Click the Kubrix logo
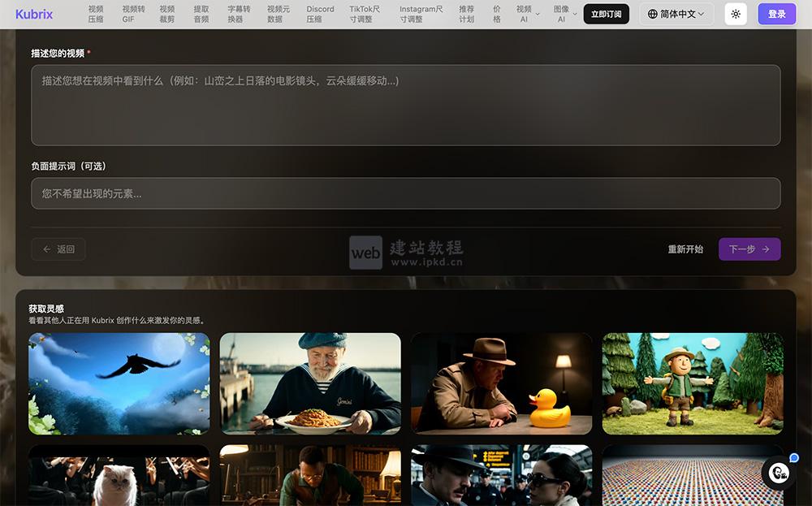The image size is (812, 506). click(x=33, y=14)
